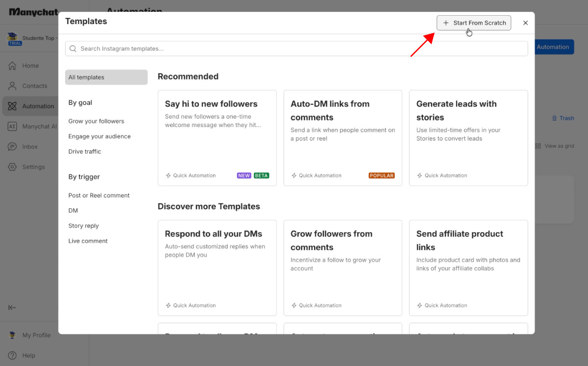
Task: Filter by Post or Reel comment trigger
Action: point(99,195)
